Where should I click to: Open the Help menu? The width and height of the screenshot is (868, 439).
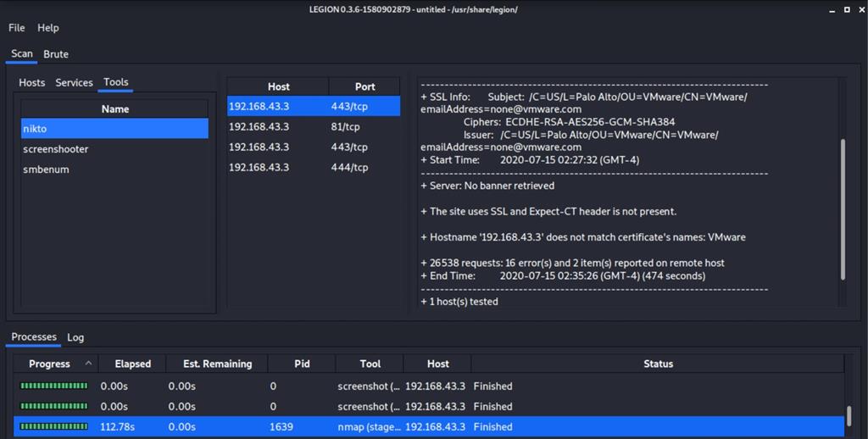[x=48, y=28]
